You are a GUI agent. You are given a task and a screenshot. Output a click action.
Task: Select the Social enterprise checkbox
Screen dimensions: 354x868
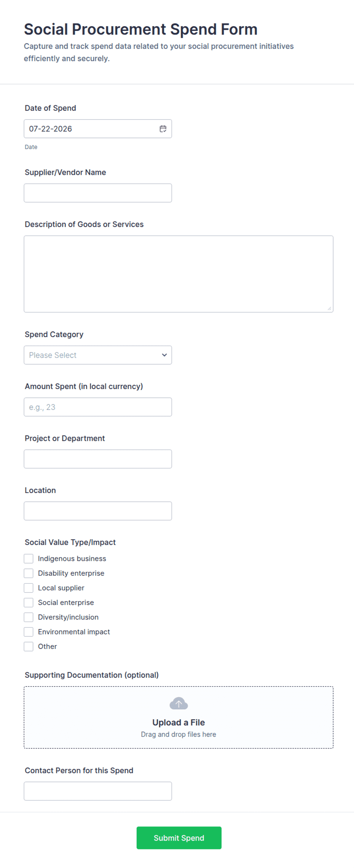click(29, 602)
